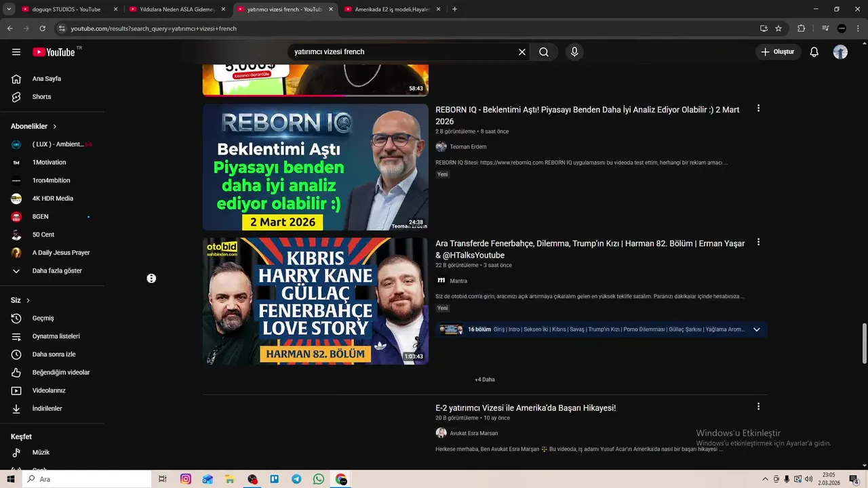Screen dimensions: 868x488
Task: Click the Windows taskbar search box
Action: [x=87, y=479]
